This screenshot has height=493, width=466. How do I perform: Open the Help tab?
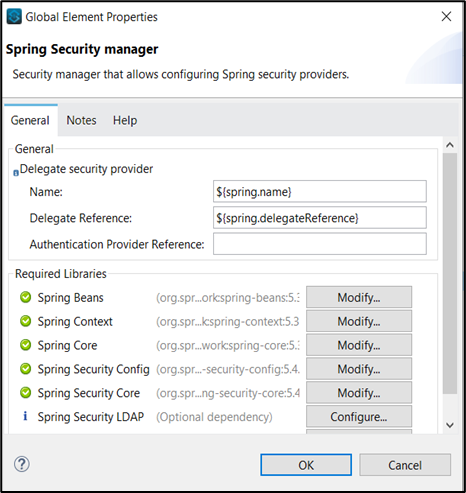pos(125,120)
